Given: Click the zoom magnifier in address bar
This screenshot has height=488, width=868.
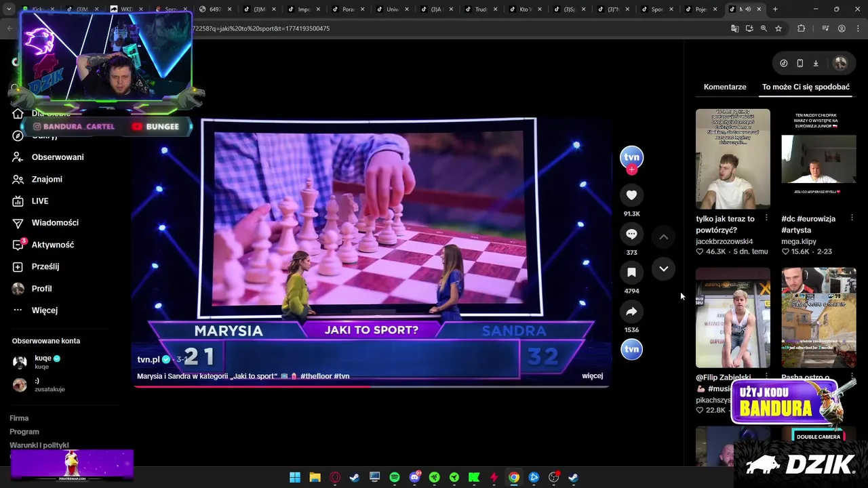Looking at the screenshot, I should tap(764, 28).
